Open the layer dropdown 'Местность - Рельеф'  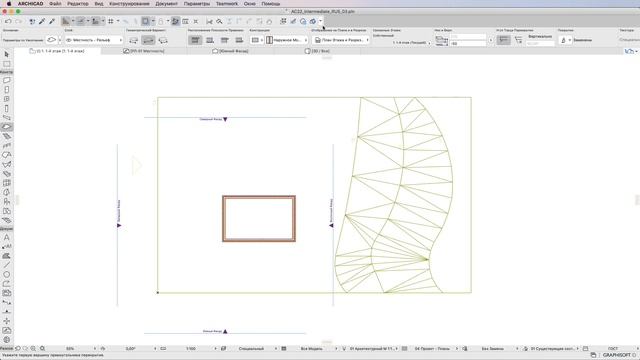(x=94, y=40)
